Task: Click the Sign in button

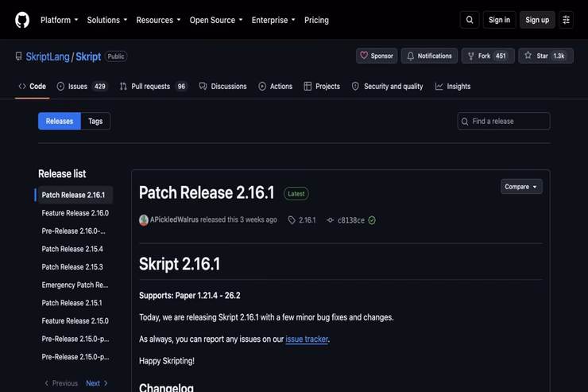Action: [499, 20]
